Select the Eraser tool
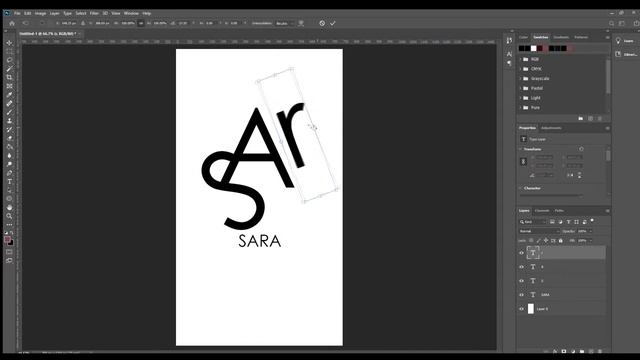 9,138
